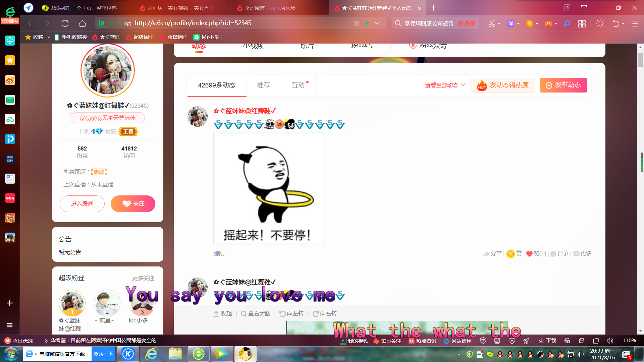The height and width of the screenshot is (362, 644).
Task: Click the 华春莹 news headline link
Action: [x=103, y=341]
